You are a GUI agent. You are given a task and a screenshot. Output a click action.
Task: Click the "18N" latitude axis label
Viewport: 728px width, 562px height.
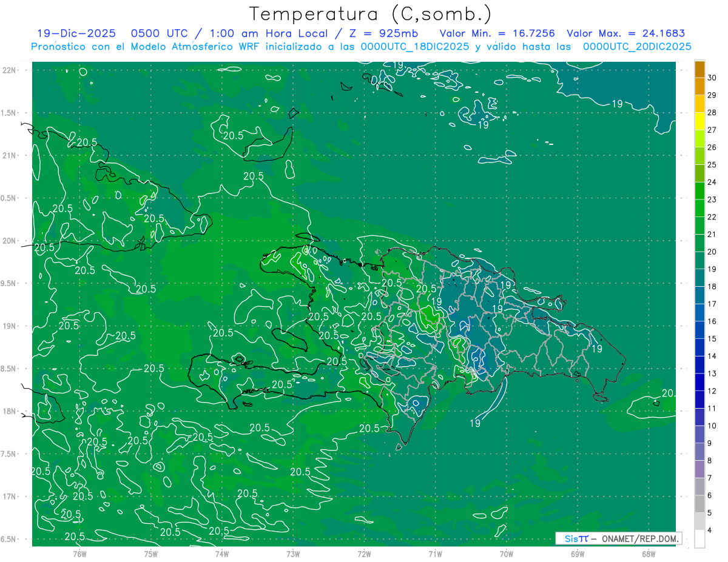(x=10, y=411)
